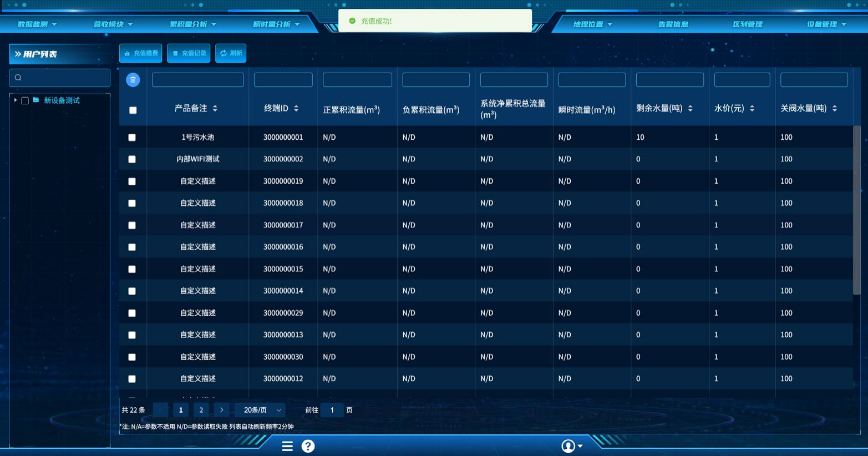868x456 pixels.
Task: Select checkbox beside 新设备测试 tree node
Action: (x=25, y=100)
